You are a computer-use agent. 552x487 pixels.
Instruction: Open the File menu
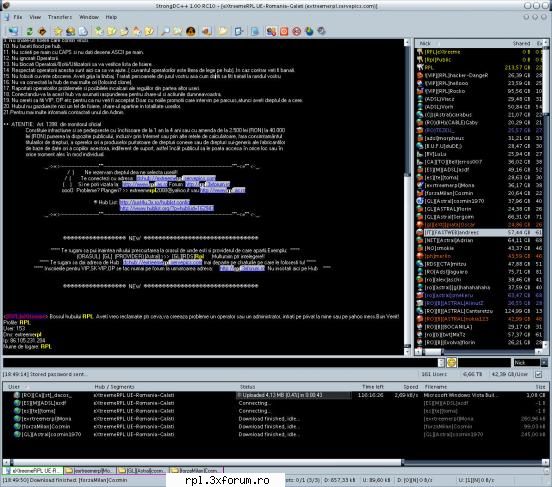coord(18,17)
